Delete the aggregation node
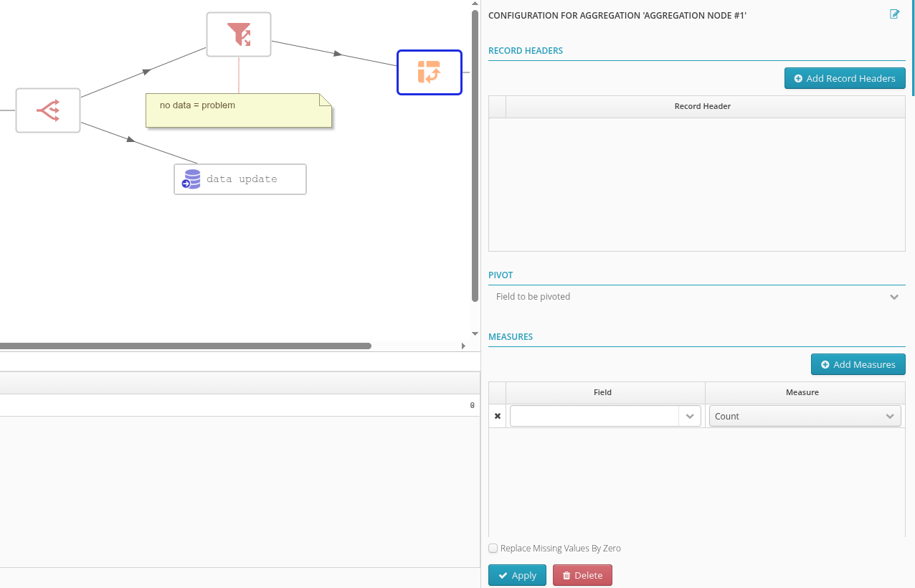 582,575
